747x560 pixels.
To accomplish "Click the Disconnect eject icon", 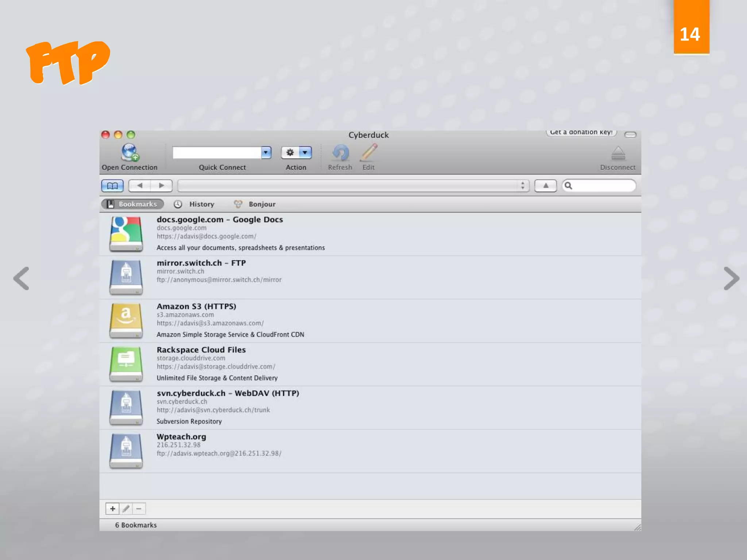I will [x=618, y=153].
